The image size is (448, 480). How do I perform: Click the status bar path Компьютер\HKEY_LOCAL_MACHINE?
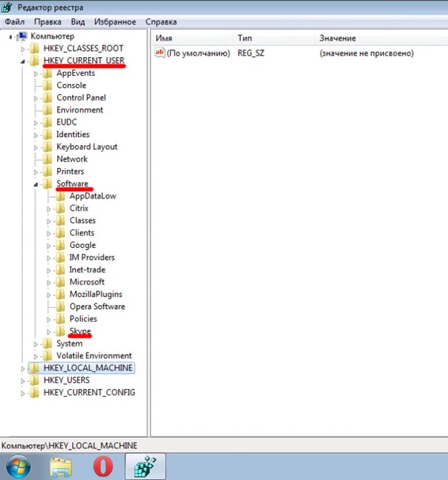(69, 446)
